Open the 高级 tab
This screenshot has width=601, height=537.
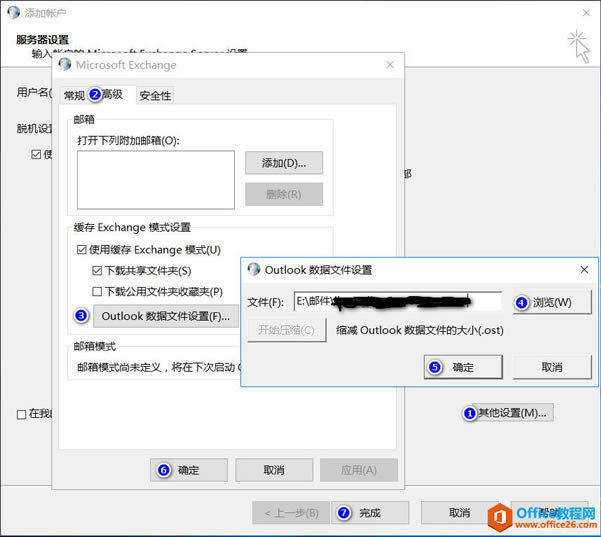(112, 94)
